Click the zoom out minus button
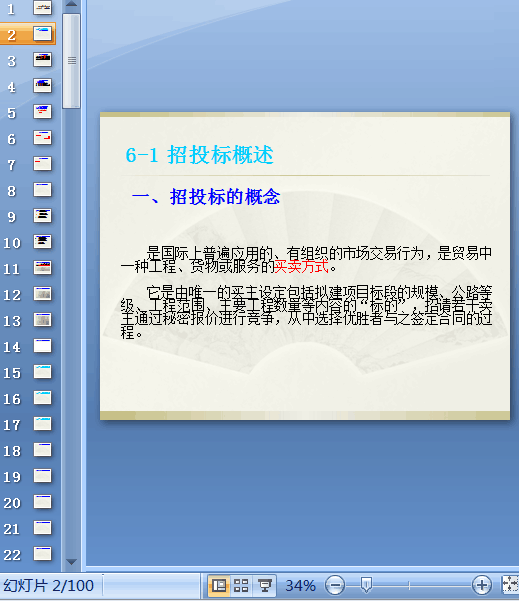Screen dimensions: 519x601 coord(335,585)
